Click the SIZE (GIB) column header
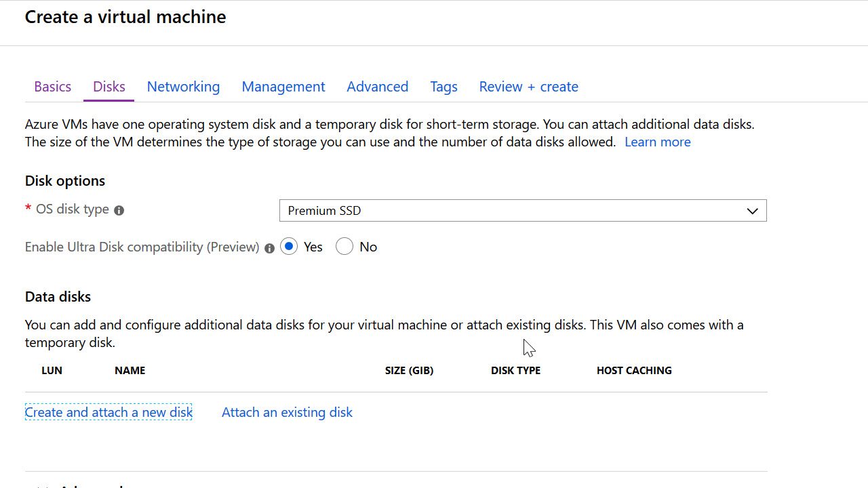This screenshot has width=868, height=488. (x=409, y=371)
